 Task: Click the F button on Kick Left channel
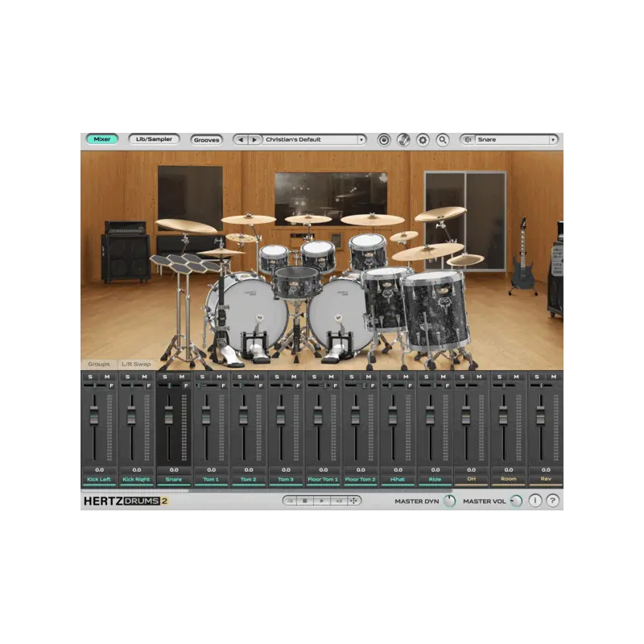(x=111, y=386)
